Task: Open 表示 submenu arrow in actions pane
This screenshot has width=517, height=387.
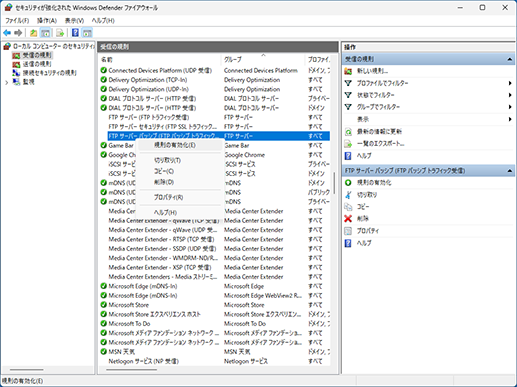Action: click(510, 119)
